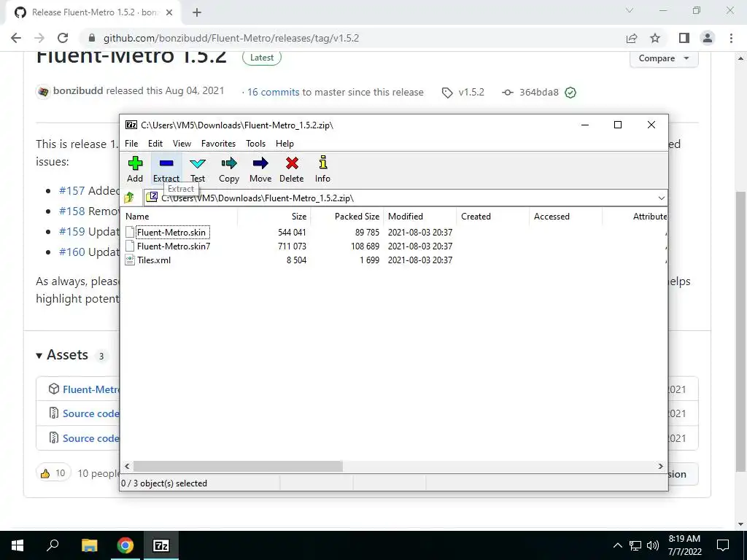Viewport: 747px width, 560px height.
Task: Open the bonzibudd author link
Action: pyautogui.click(x=78, y=90)
